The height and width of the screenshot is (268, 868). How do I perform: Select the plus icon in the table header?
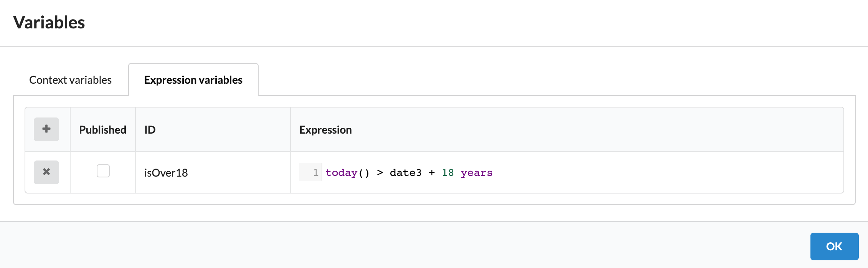point(46,129)
